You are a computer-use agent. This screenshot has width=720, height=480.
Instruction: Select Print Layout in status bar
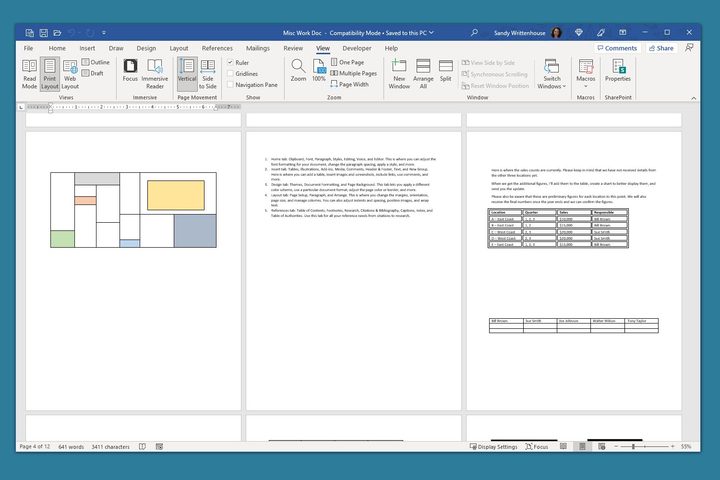tap(582, 446)
